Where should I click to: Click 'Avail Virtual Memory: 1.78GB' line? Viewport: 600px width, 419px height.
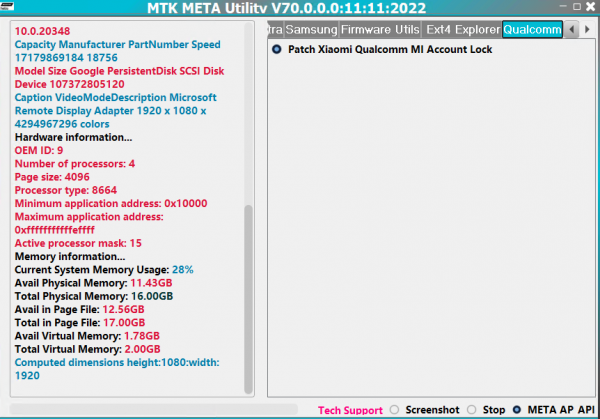click(x=87, y=336)
